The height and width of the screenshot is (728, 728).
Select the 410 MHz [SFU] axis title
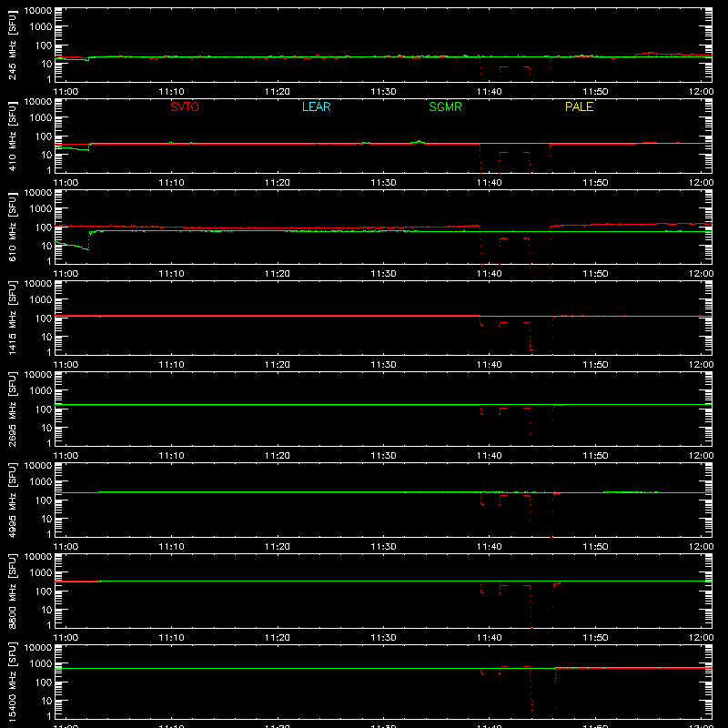[x=13, y=136]
